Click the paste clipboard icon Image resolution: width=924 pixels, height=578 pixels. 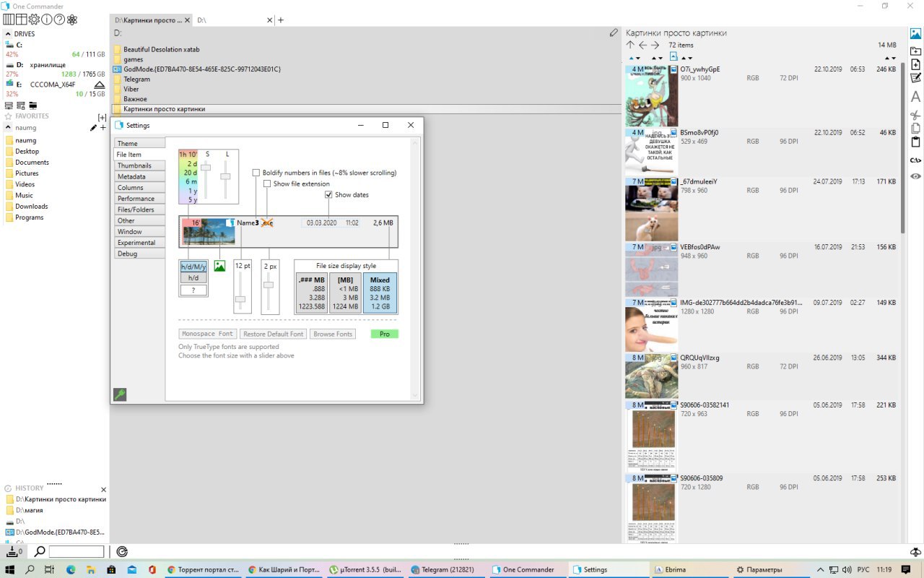click(x=915, y=142)
